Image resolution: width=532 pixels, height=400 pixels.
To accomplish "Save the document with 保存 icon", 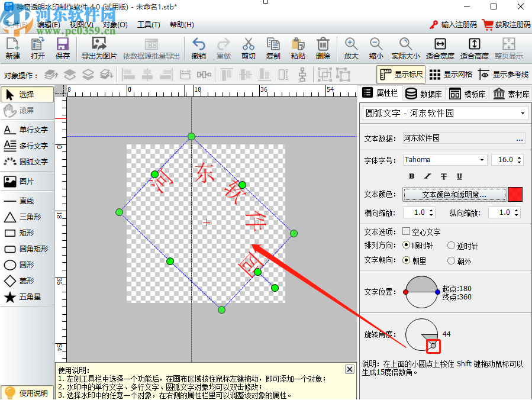I will (x=62, y=49).
